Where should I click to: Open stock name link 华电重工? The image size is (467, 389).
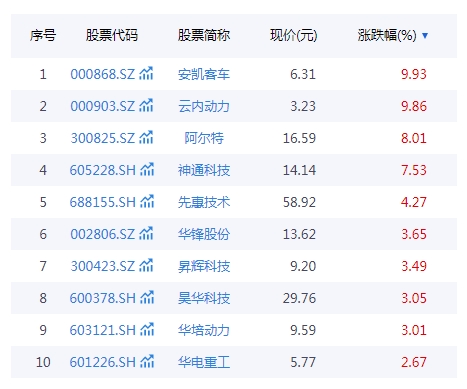204,362
